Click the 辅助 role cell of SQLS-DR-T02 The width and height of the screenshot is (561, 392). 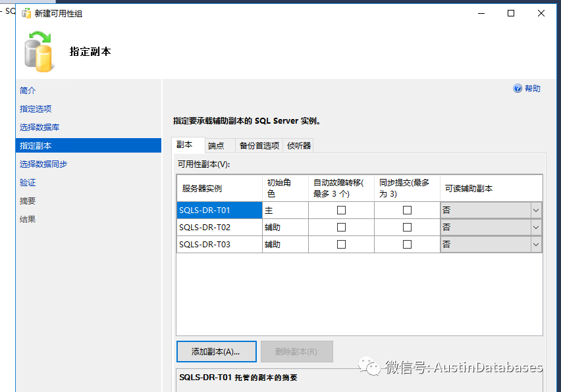pos(285,228)
